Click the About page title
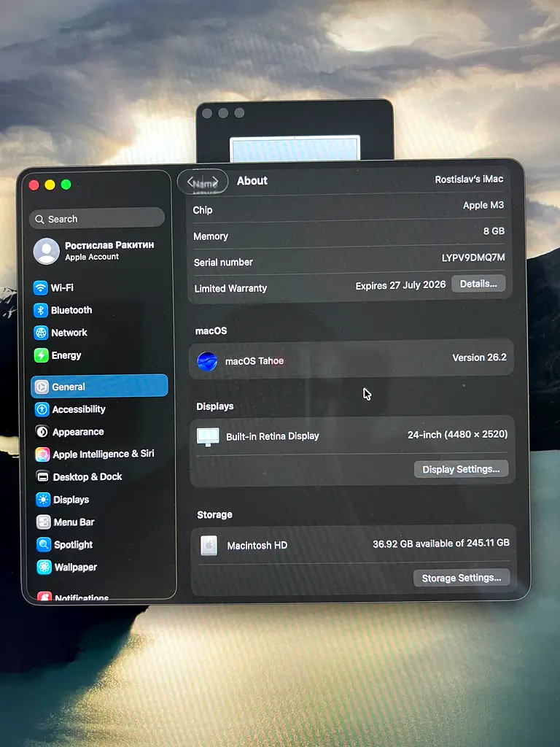The height and width of the screenshot is (747, 560). [252, 181]
